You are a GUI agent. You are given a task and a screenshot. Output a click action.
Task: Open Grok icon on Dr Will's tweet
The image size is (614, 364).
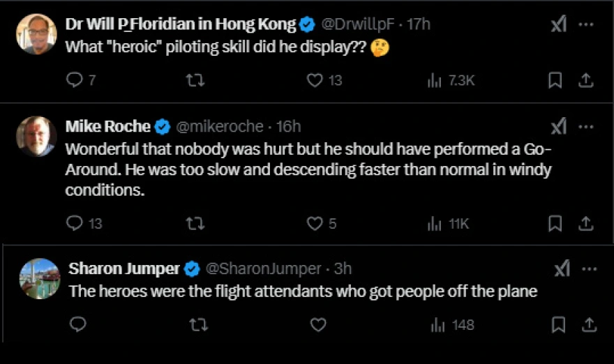558,25
